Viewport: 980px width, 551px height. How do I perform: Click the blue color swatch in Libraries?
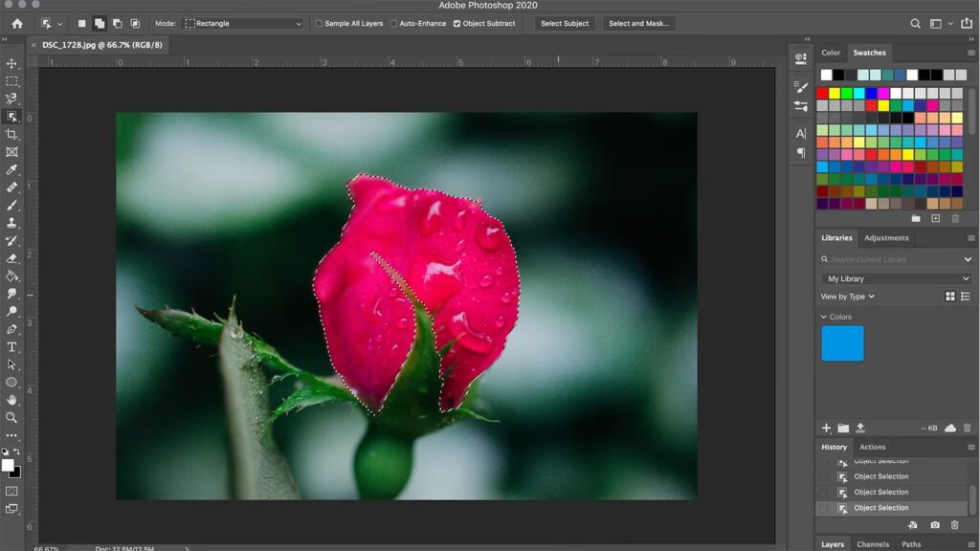point(842,343)
